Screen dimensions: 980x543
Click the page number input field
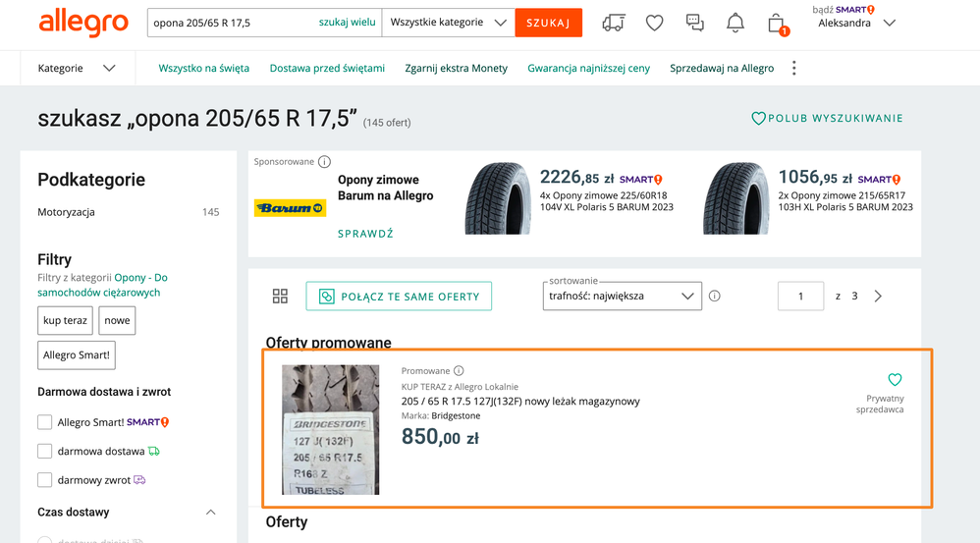coord(800,297)
